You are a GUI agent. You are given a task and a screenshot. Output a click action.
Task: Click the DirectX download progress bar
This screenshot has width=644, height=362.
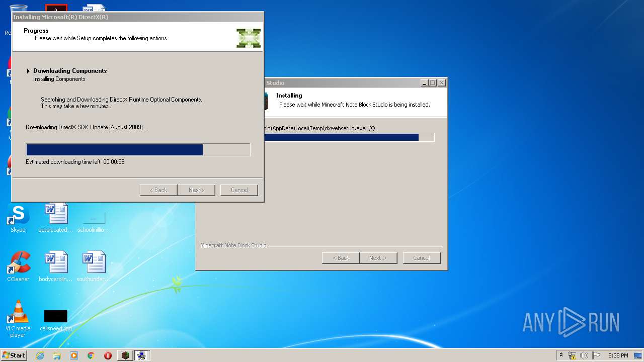coord(138,150)
